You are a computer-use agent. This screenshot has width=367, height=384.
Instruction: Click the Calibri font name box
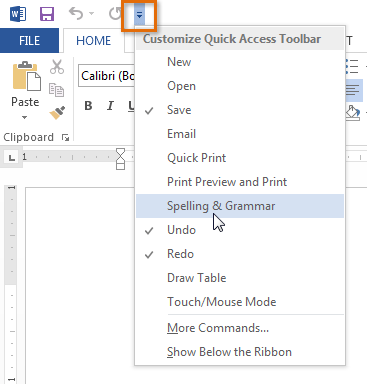tap(107, 76)
